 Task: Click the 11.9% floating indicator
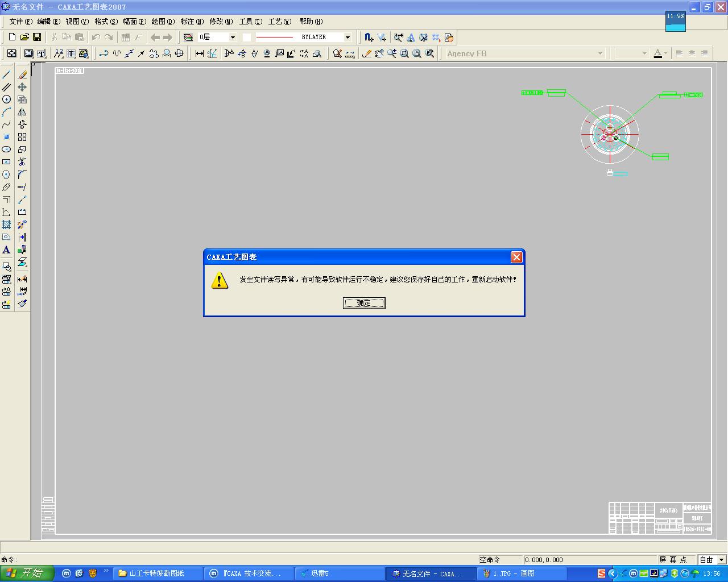[676, 22]
